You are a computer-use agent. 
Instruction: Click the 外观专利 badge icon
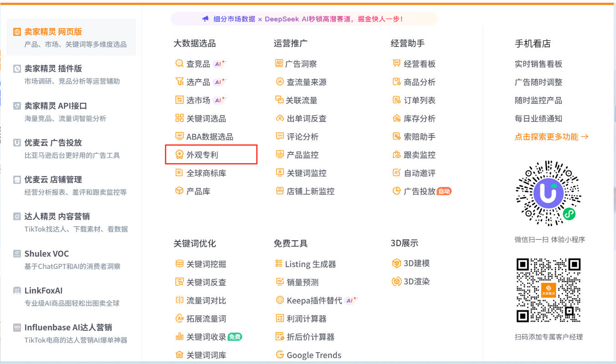click(179, 155)
